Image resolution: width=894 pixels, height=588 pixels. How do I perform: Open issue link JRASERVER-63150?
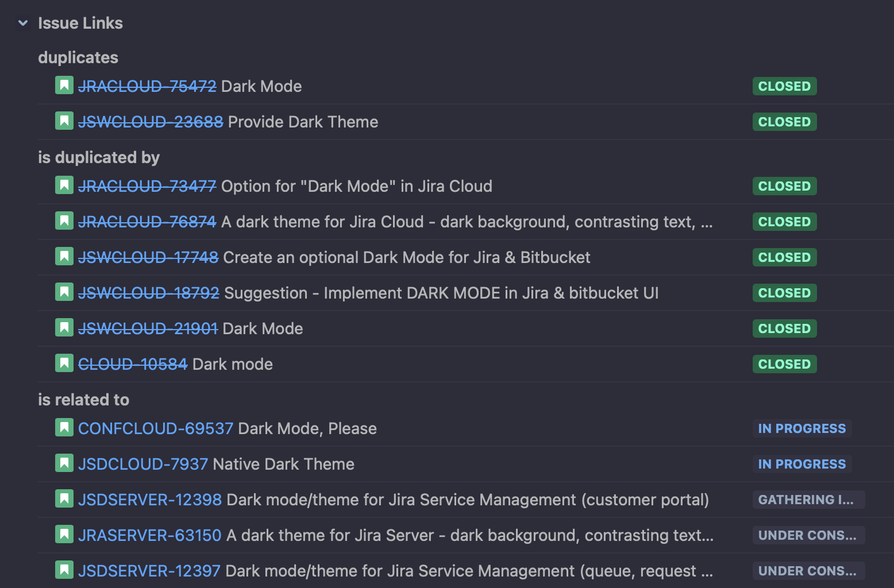coord(150,535)
